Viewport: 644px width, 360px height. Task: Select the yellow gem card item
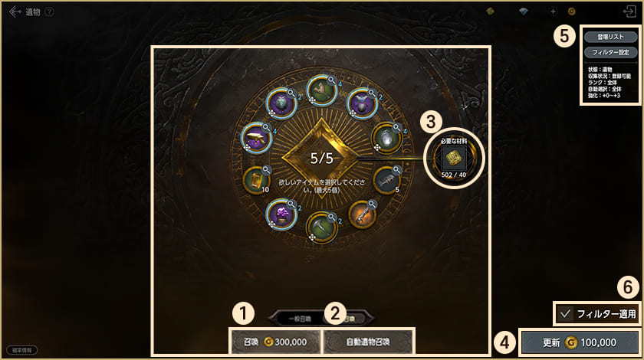[257, 180]
